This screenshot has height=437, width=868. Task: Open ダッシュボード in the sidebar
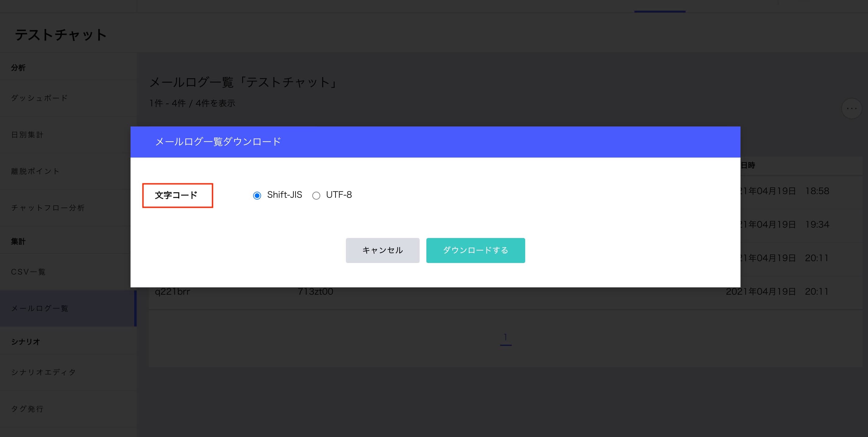pos(68,98)
